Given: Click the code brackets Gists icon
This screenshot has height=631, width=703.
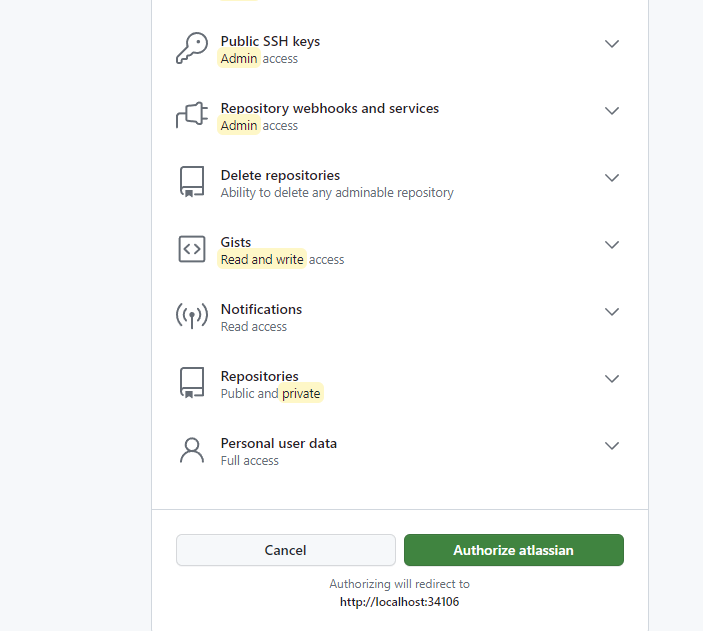Looking at the screenshot, I should [x=191, y=250].
